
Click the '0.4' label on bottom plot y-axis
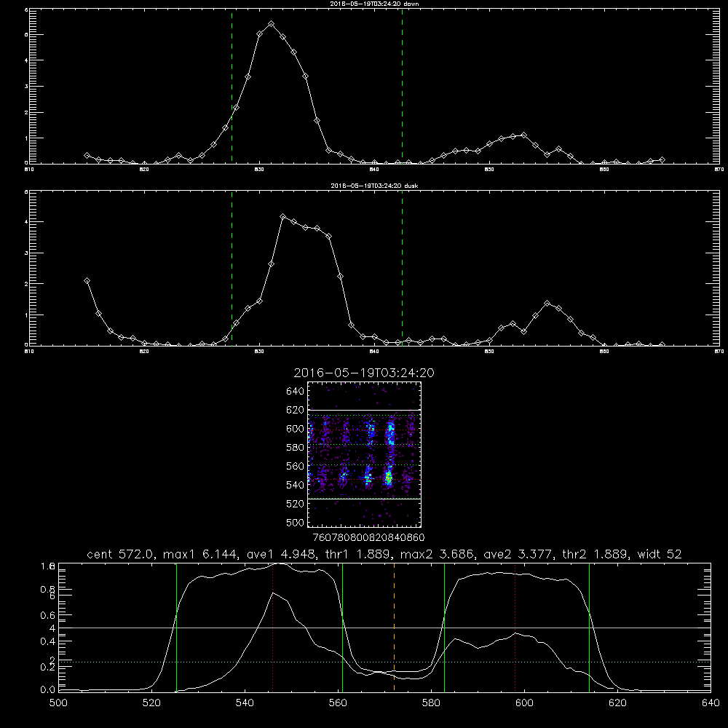click(x=48, y=641)
